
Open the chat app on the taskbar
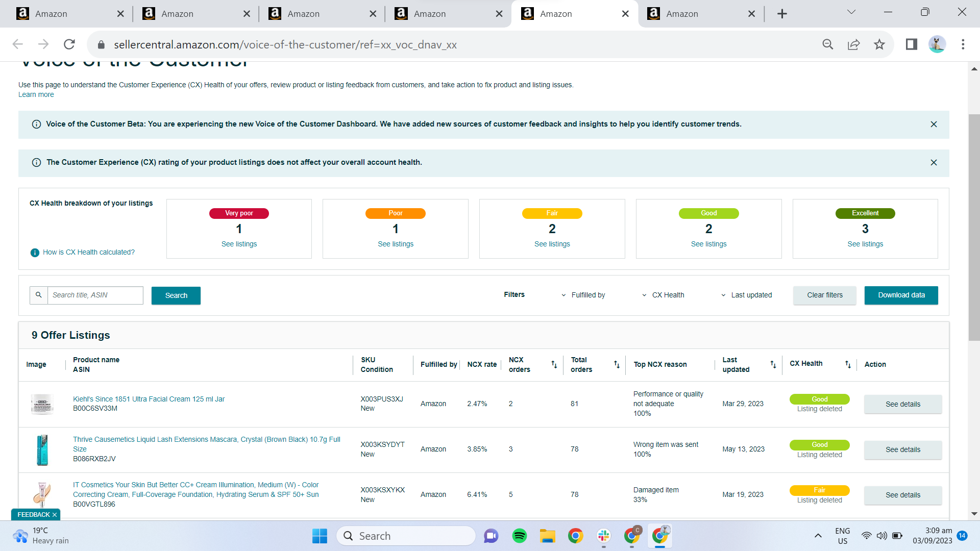point(491,536)
